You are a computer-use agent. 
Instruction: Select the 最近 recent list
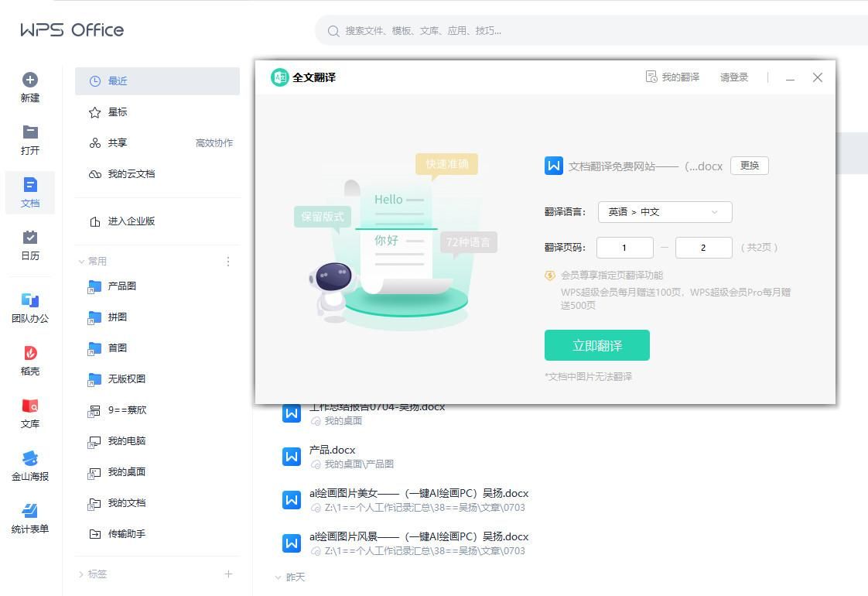coord(157,80)
